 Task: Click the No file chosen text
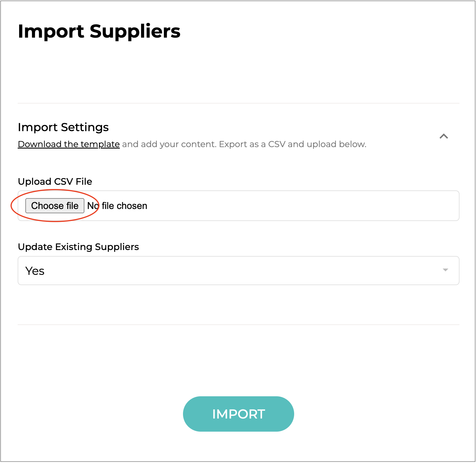(x=117, y=206)
